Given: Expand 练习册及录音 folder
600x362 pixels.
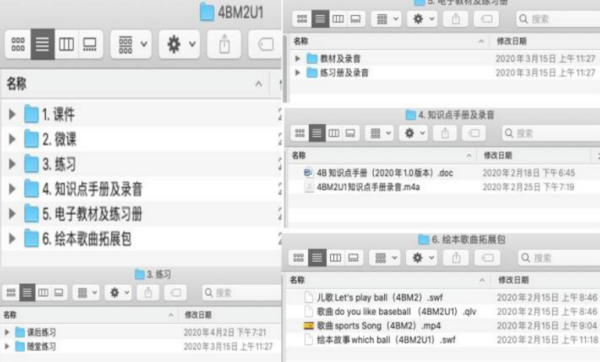Looking at the screenshot, I should (x=297, y=73).
